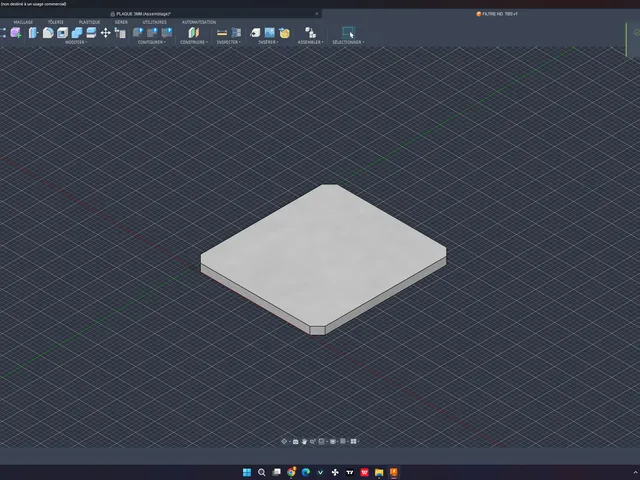This screenshot has height=480, width=640.
Task: Open the red W taskbar app
Action: [x=364, y=472]
